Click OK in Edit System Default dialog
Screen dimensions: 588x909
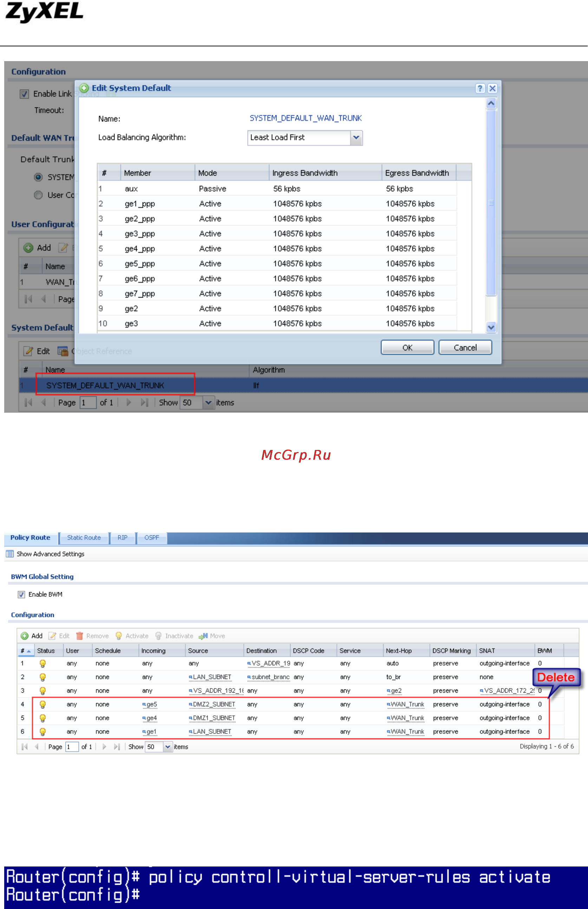407,347
